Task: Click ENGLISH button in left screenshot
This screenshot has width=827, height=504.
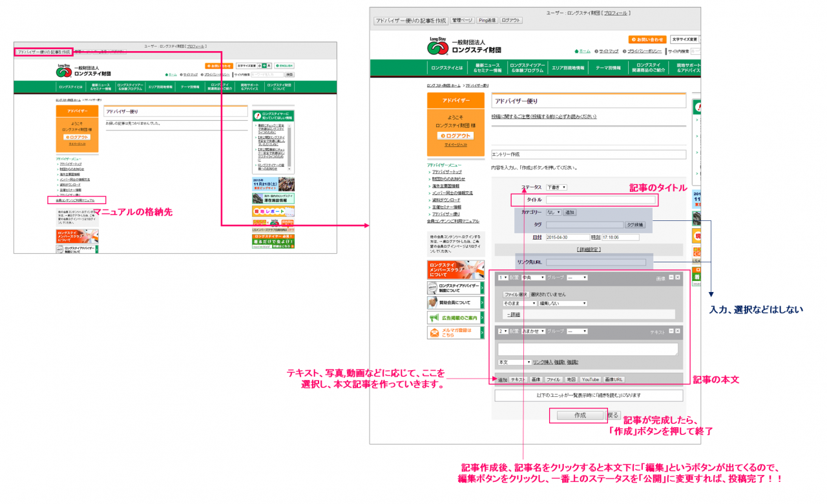Action: [x=284, y=66]
